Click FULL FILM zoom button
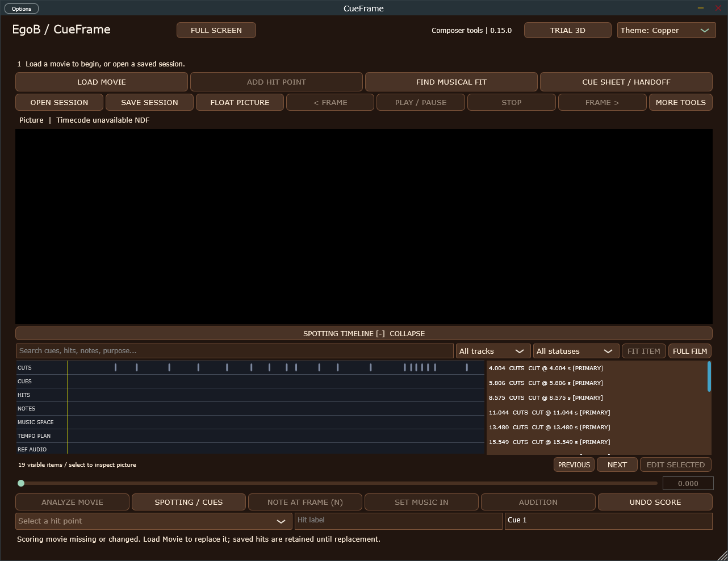 click(690, 351)
